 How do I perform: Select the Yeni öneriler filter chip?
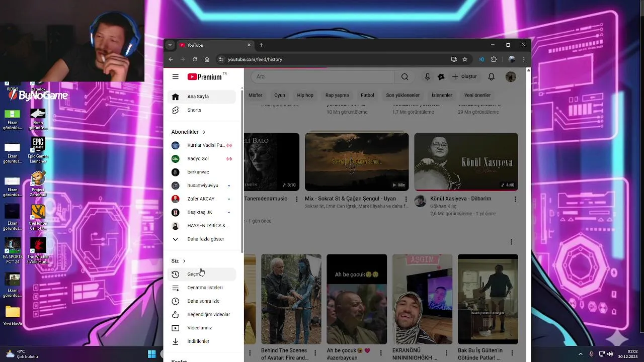477,95
